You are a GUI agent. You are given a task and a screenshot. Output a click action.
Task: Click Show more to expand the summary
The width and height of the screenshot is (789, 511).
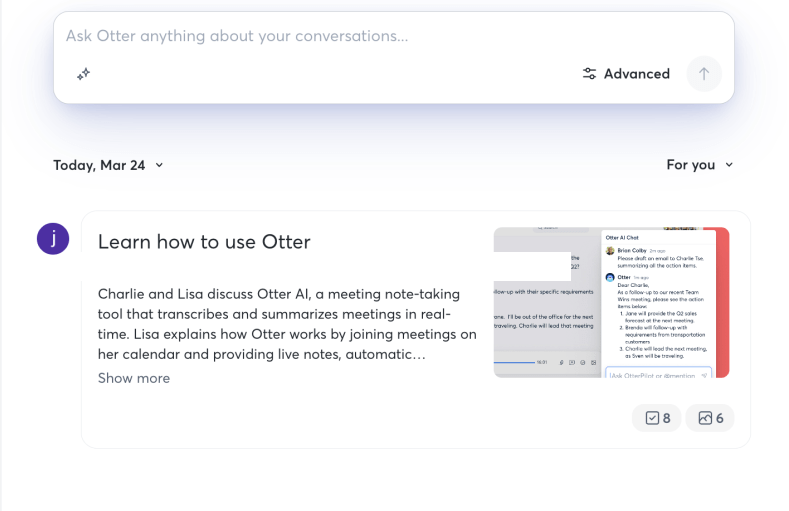(134, 378)
